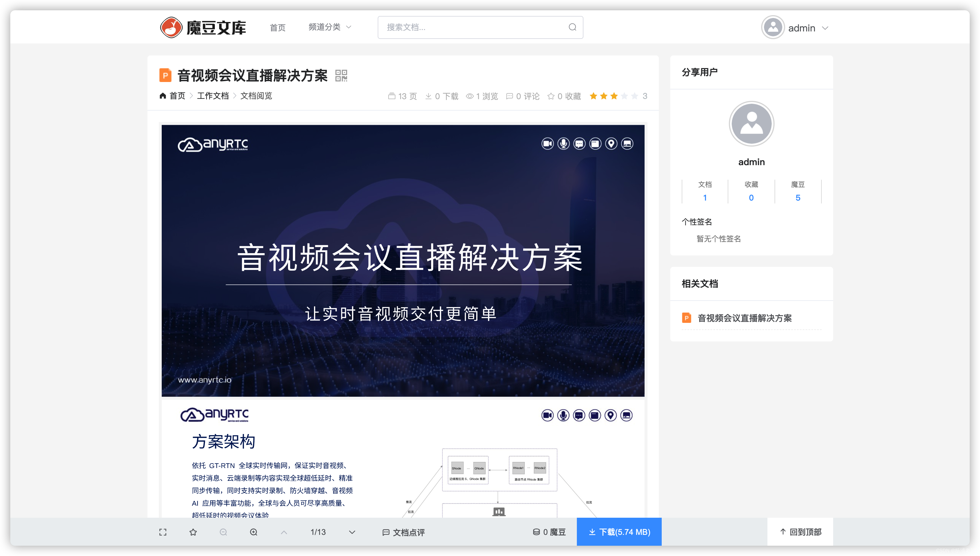Zoom out the document view
Screen dimensions: 980x556
coord(223,532)
